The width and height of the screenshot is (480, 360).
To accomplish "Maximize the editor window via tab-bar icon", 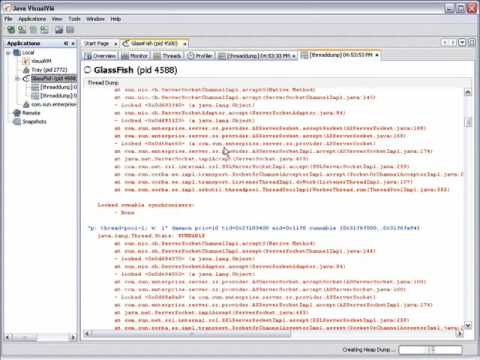I will pos(472,43).
